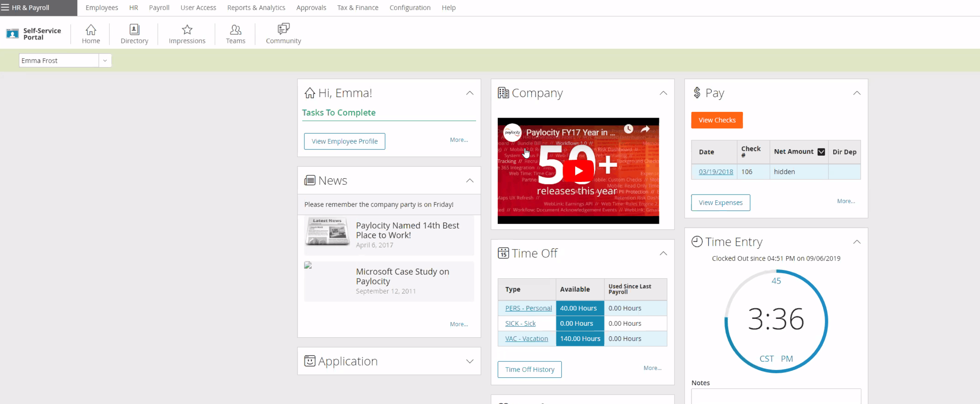Click the company party announcement text
Screen dimensions: 980x404
(x=379, y=204)
